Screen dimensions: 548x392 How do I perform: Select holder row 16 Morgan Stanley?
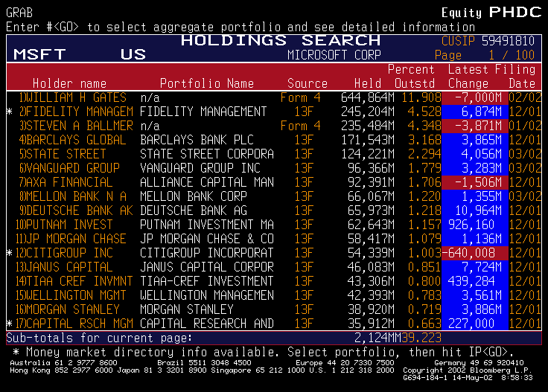(274, 309)
